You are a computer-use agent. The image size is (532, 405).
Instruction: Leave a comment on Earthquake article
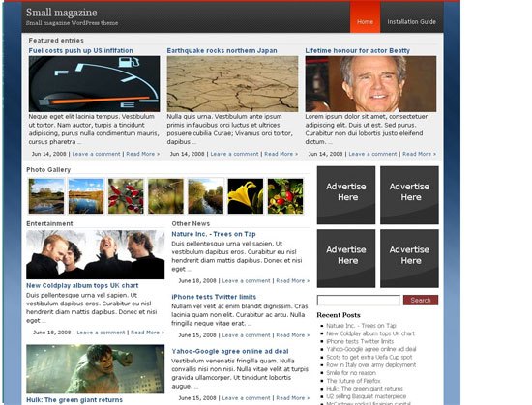234,154
